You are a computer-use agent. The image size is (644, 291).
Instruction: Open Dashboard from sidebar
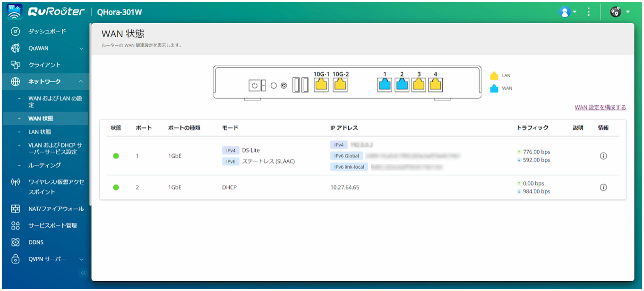(47, 32)
